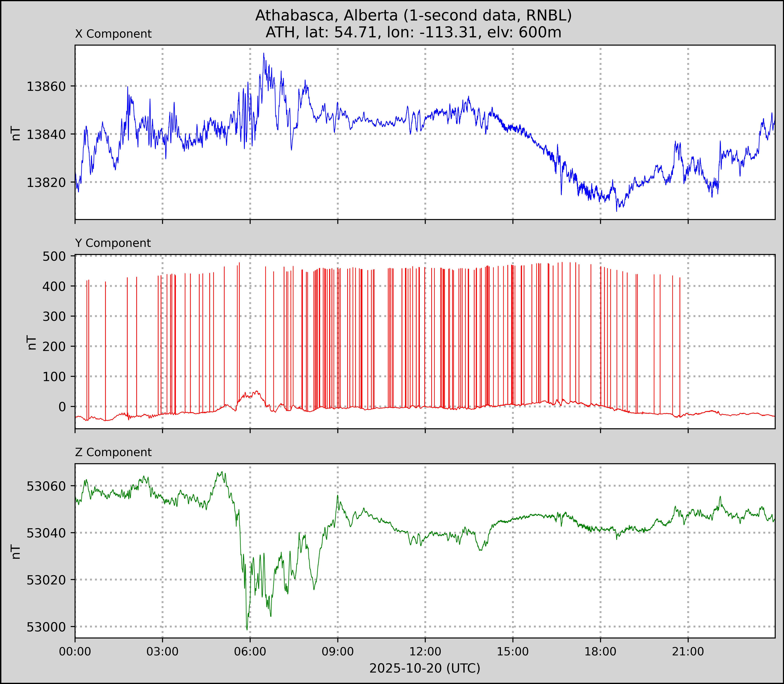The width and height of the screenshot is (784, 684).
Task: Click the 06:00 time axis label
Action: (x=250, y=652)
